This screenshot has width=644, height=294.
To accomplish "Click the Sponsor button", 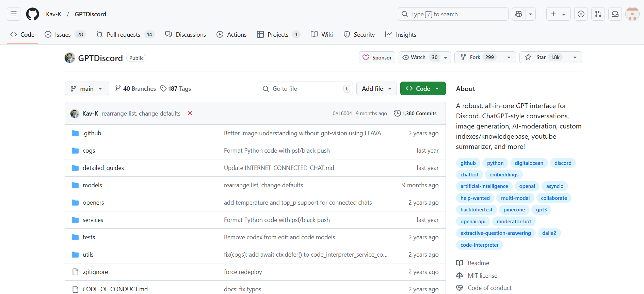I will [377, 57].
